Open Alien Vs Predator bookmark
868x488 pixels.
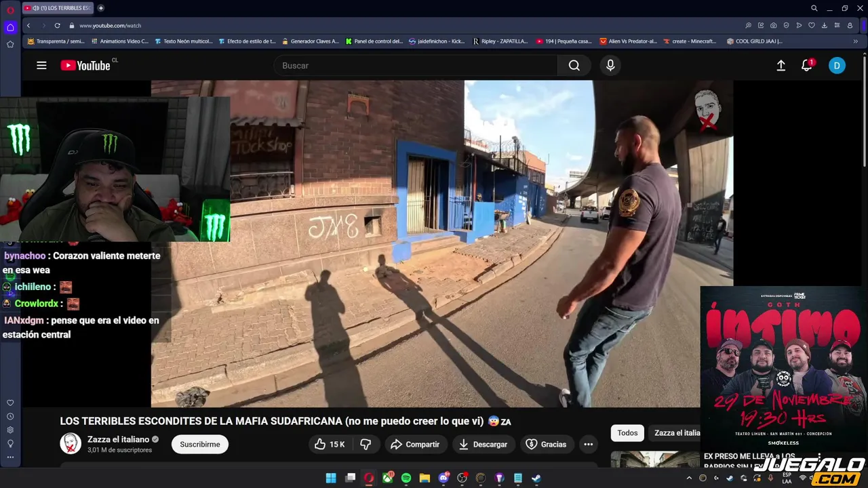tap(628, 41)
